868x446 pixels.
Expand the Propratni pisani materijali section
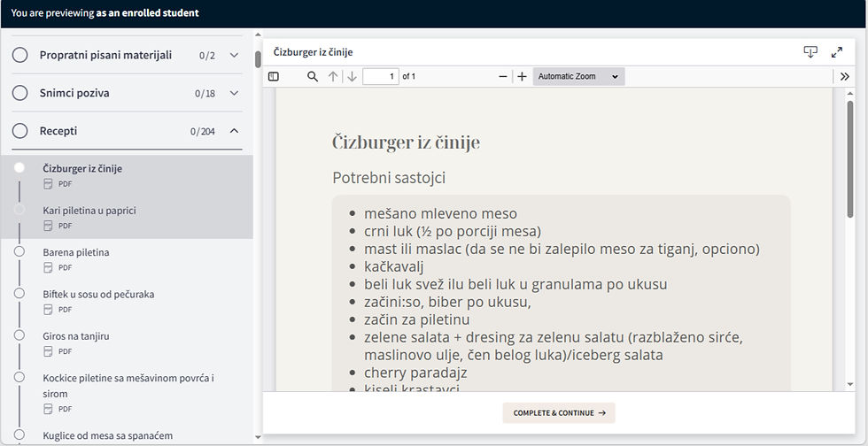click(234, 55)
